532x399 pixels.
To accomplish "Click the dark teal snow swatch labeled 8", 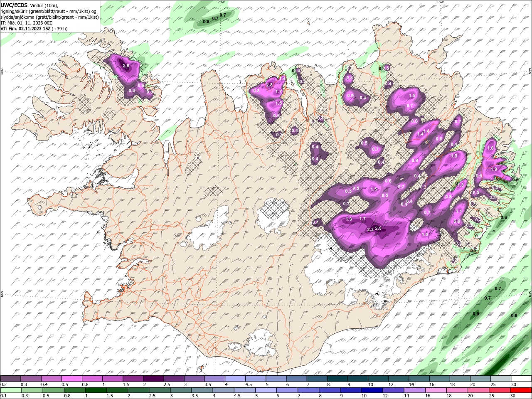I will coord(337,379).
